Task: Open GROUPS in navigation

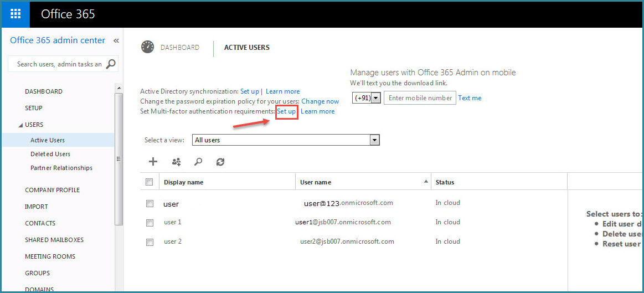Action: coord(37,273)
